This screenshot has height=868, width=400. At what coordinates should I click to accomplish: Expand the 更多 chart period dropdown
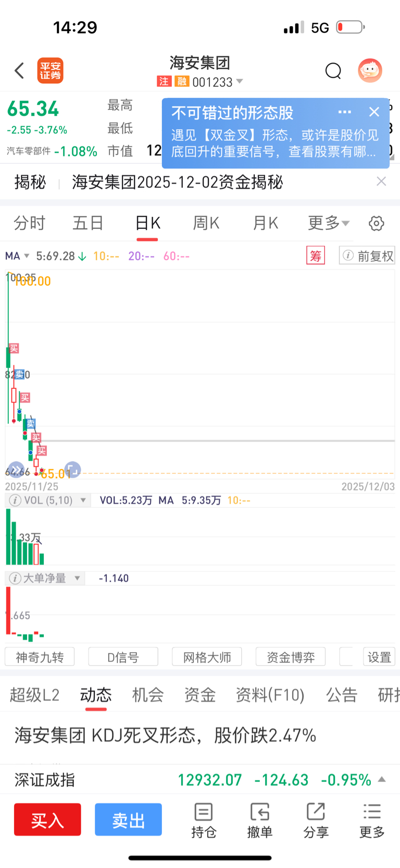point(329,223)
